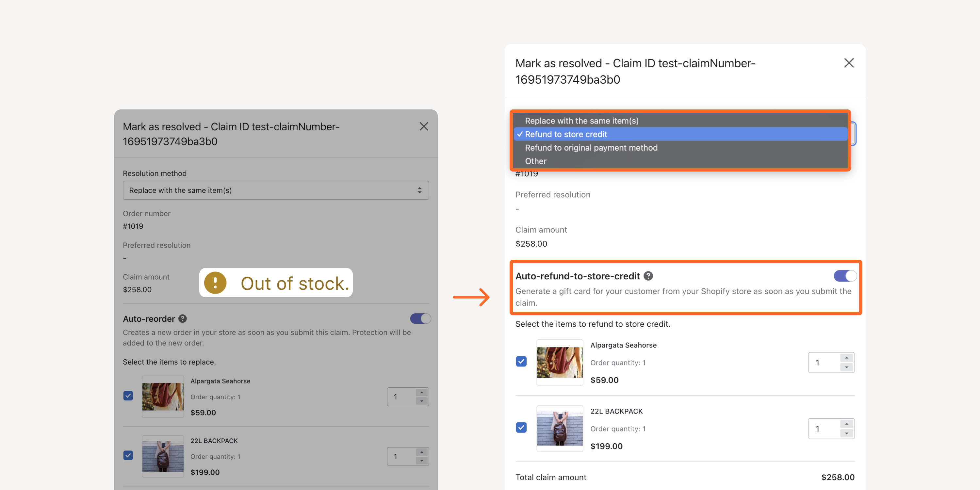Click help icon beside Auto-reorder heading
The height and width of the screenshot is (490, 980).
183,318
